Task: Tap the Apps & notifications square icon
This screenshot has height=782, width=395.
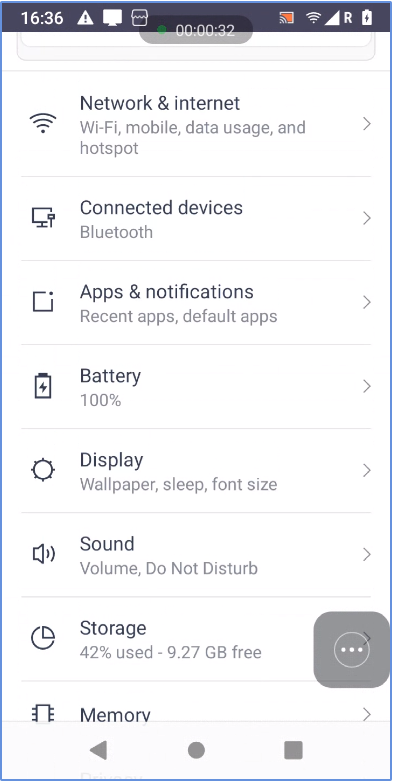Action: point(43,302)
